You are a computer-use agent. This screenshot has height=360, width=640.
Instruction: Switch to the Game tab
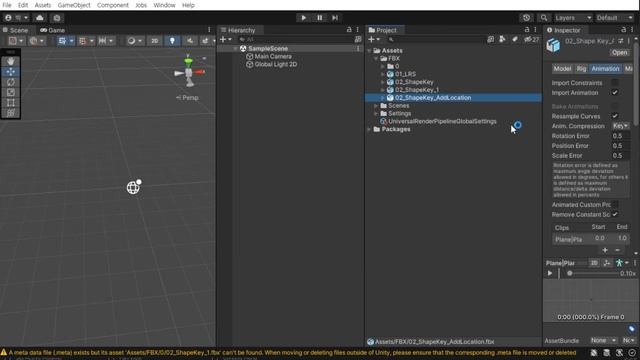(x=52, y=30)
